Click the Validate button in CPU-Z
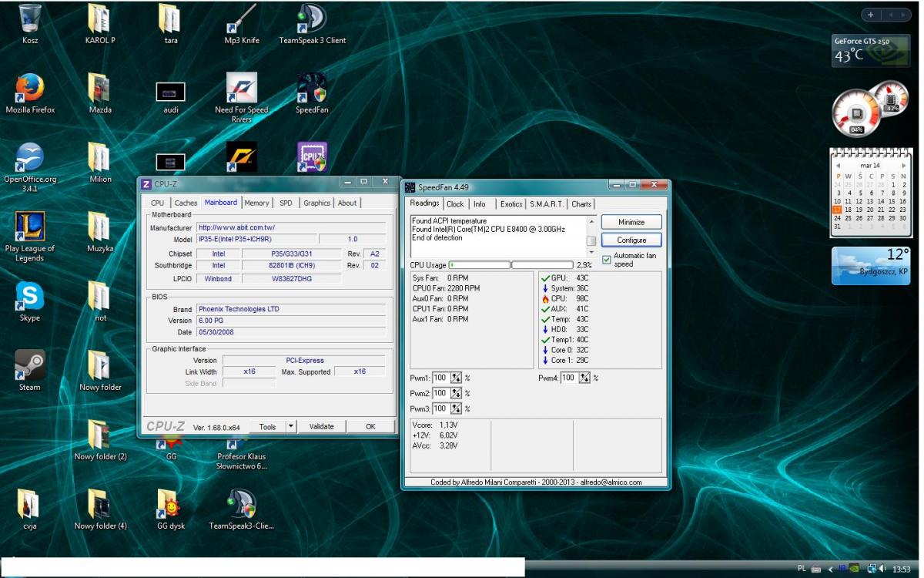924x578 pixels. [322, 426]
